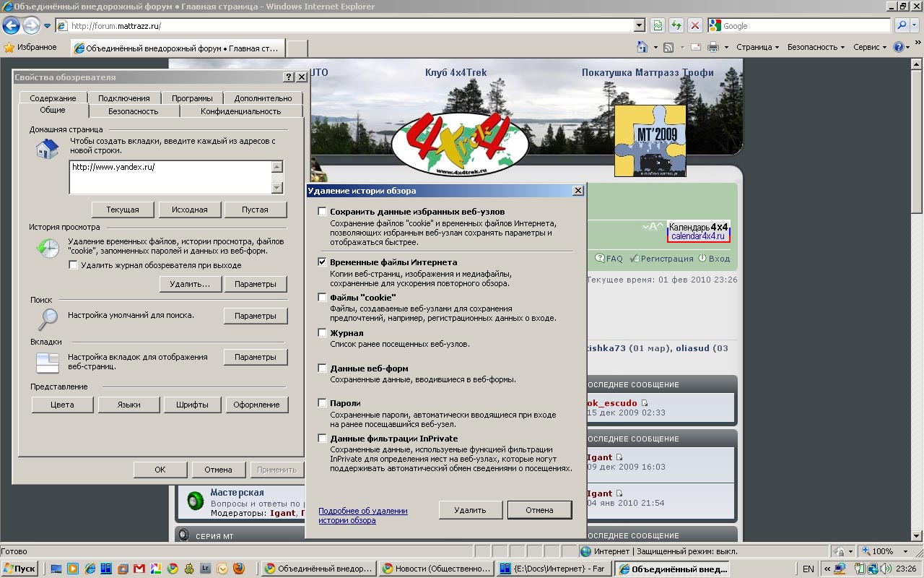Click the Print icon in toolbar
The image size is (924, 578).
(713, 47)
